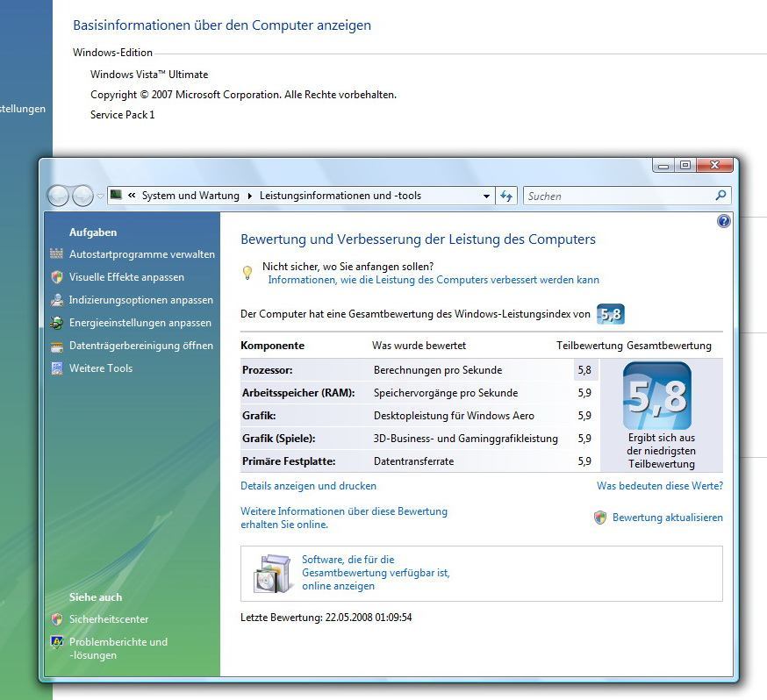Viewport: 767px width, 700px height.
Task: Click the blue help question mark icon
Action: click(723, 221)
